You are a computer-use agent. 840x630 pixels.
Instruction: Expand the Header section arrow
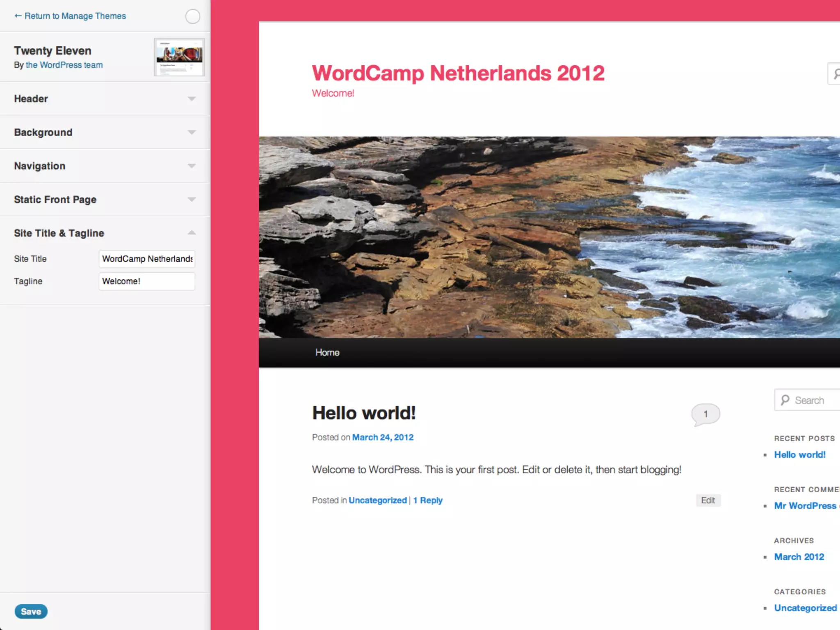[192, 99]
